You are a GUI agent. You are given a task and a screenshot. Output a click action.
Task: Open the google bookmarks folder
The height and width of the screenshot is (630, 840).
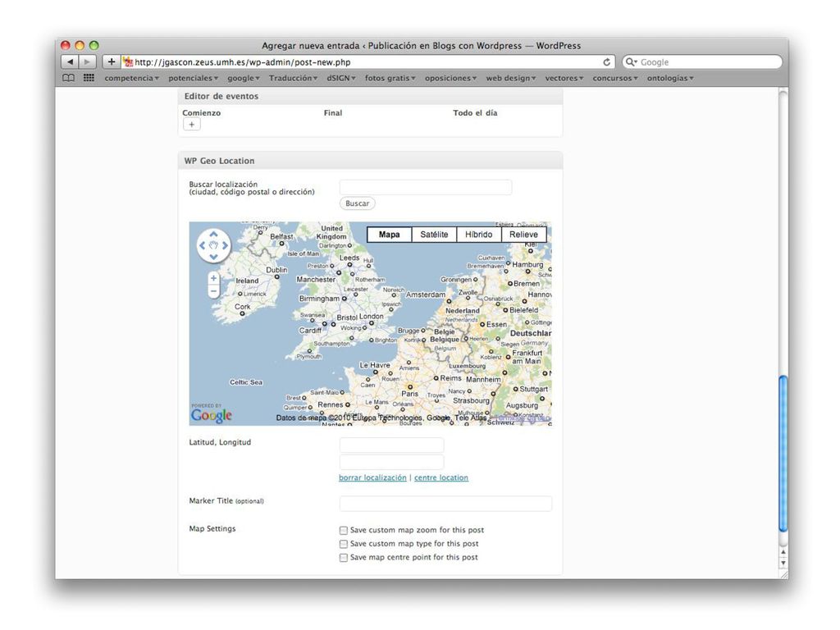243,78
